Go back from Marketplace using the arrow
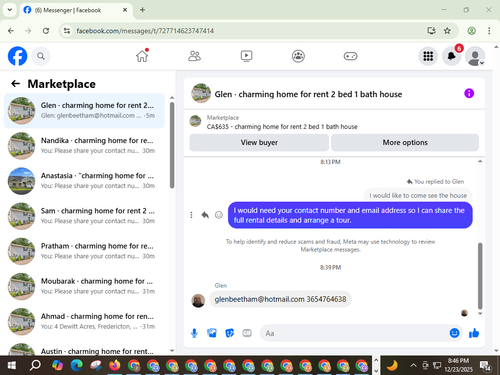The width and height of the screenshot is (500, 375). point(15,84)
